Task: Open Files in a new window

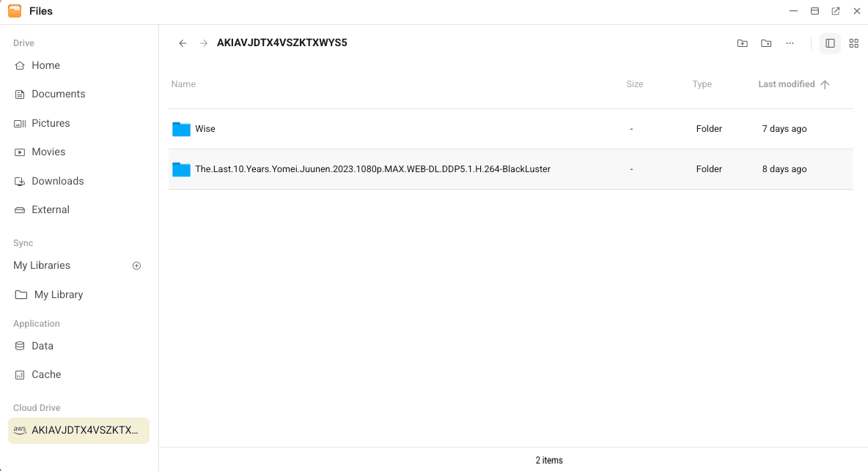Action: (836, 11)
